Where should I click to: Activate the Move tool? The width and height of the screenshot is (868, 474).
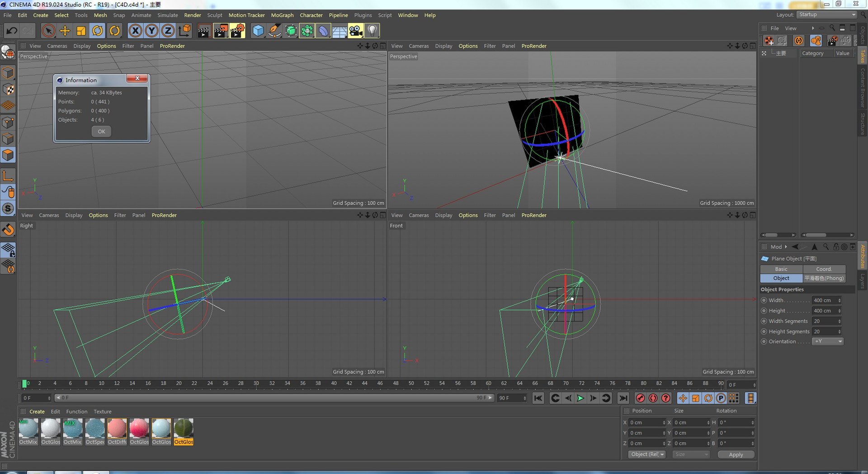[x=65, y=31]
